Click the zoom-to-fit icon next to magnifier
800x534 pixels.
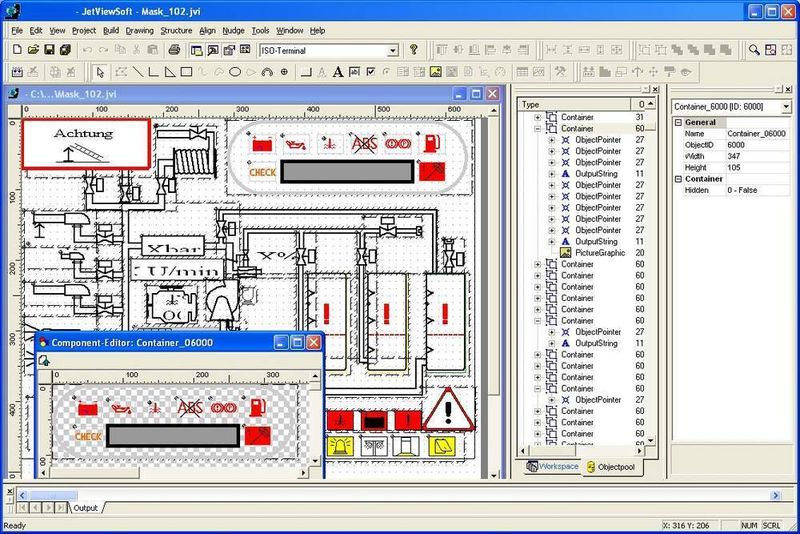pos(770,49)
